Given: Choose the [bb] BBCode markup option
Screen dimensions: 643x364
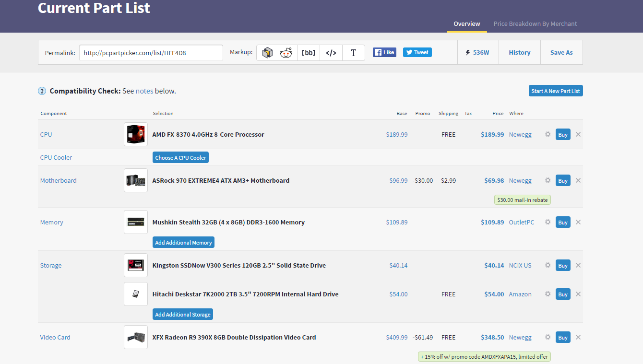Looking at the screenshot, I should 309,53.
